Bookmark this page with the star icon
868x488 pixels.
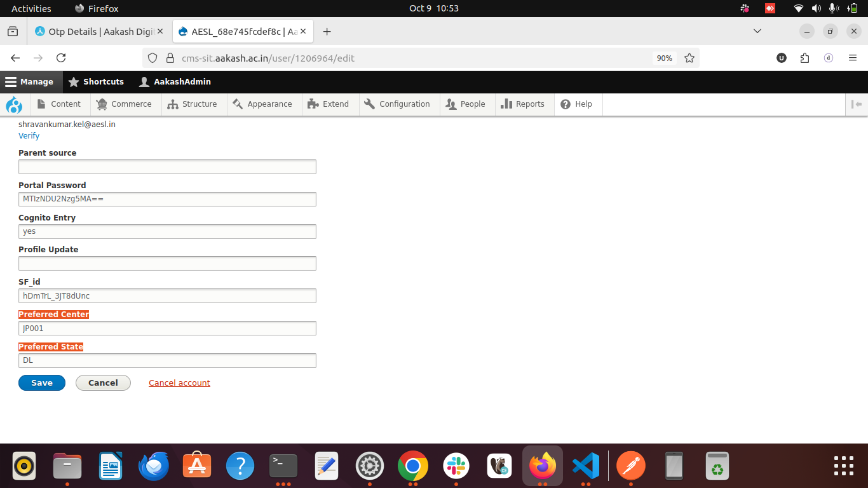point(689,58)
